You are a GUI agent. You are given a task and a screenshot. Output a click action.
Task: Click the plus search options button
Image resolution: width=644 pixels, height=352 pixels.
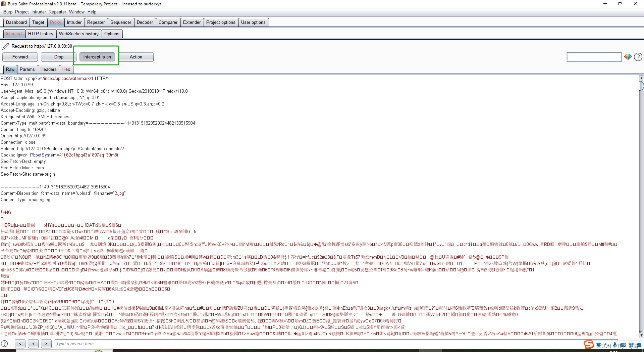(33, 344)
